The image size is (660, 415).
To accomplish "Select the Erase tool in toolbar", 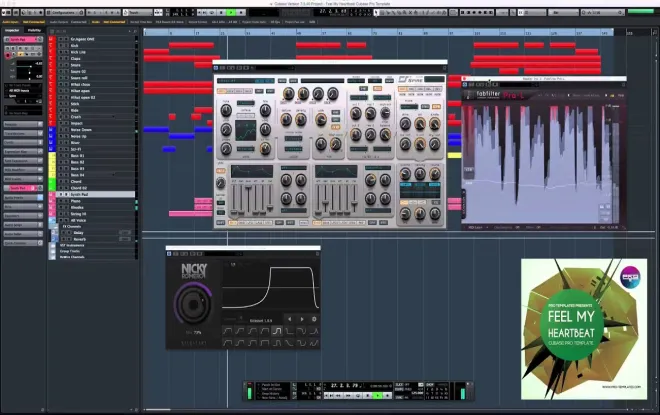I will tap(398, 13).
